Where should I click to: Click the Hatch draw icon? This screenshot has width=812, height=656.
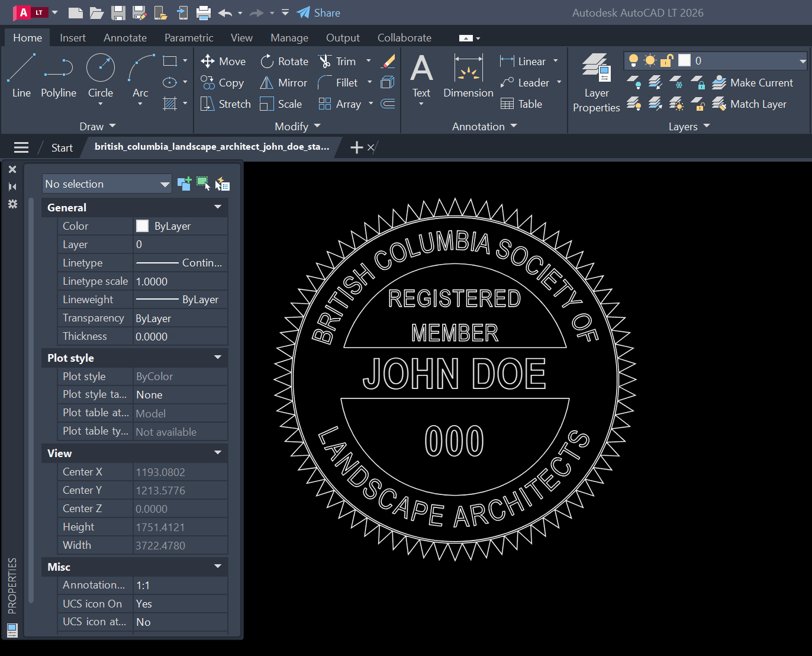170,104
